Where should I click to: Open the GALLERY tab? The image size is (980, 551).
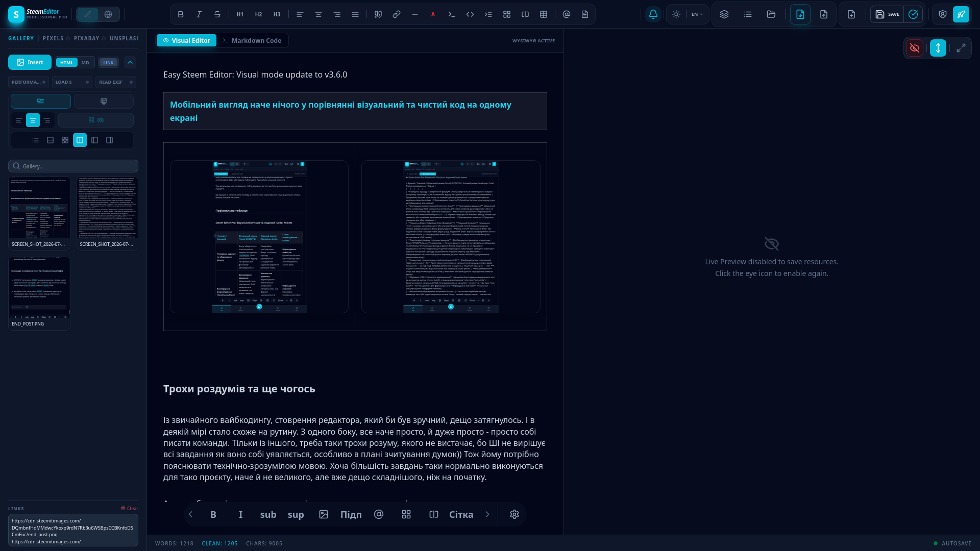click(21, 38)
